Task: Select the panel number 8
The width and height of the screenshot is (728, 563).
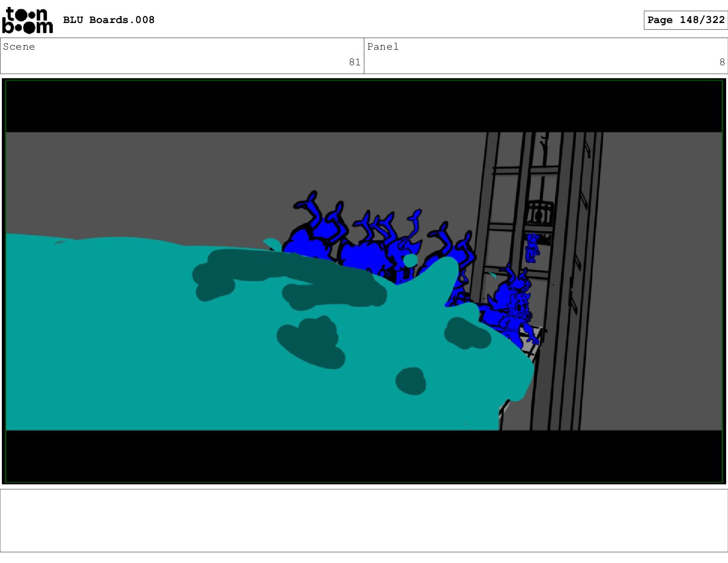Action: click(722, 62)
